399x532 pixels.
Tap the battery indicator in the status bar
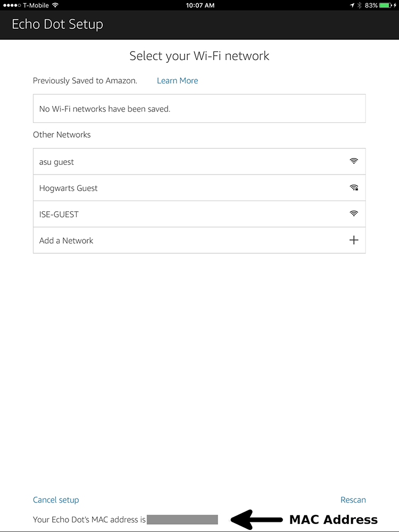385,5
